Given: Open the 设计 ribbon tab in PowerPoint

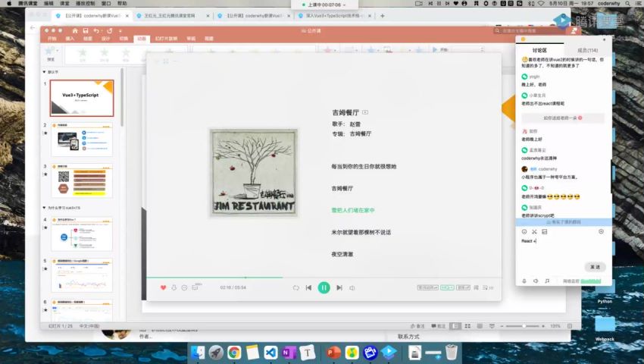Looking at the screenshot, I should point(105,39).
